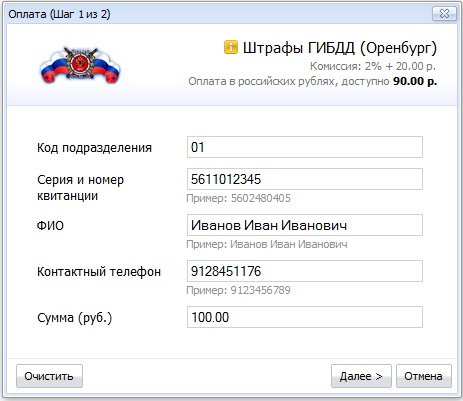This screenshot has width=463, height=401.
Task: Click the available balance 90.00 р.
Action: pos(415,81)
